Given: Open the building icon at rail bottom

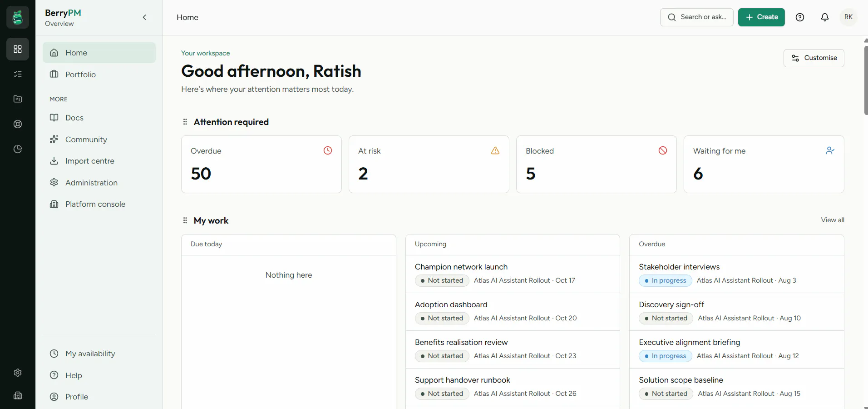Looking at the screenshot, I should point(18,395).
